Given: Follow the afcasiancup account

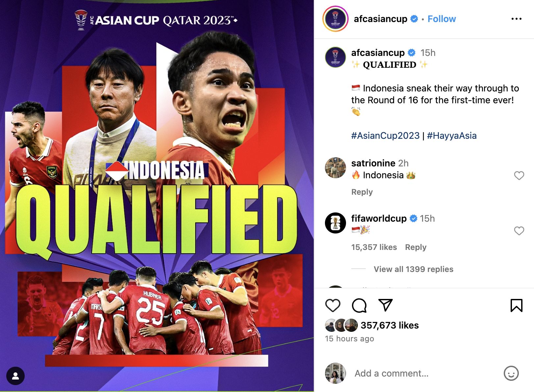Looking at the screenshot, I should 441,19.
